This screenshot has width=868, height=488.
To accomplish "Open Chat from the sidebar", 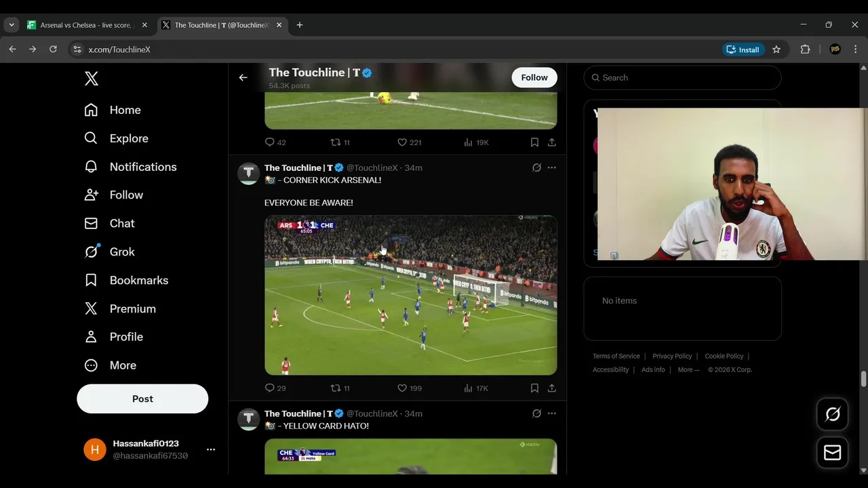I will coord(109,224).
